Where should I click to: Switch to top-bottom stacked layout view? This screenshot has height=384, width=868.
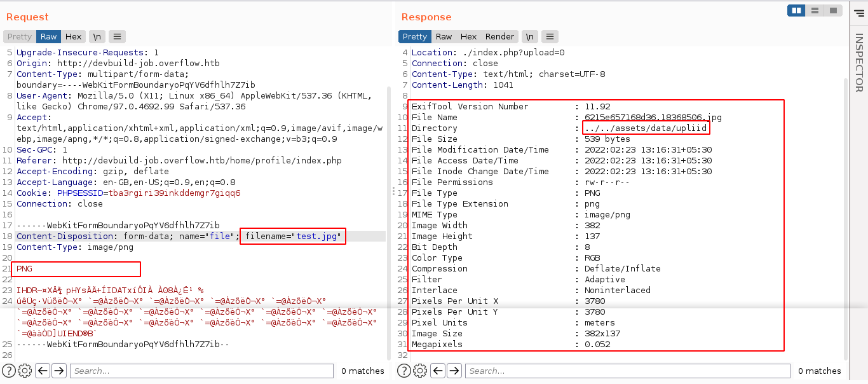(x=814, y=11)
